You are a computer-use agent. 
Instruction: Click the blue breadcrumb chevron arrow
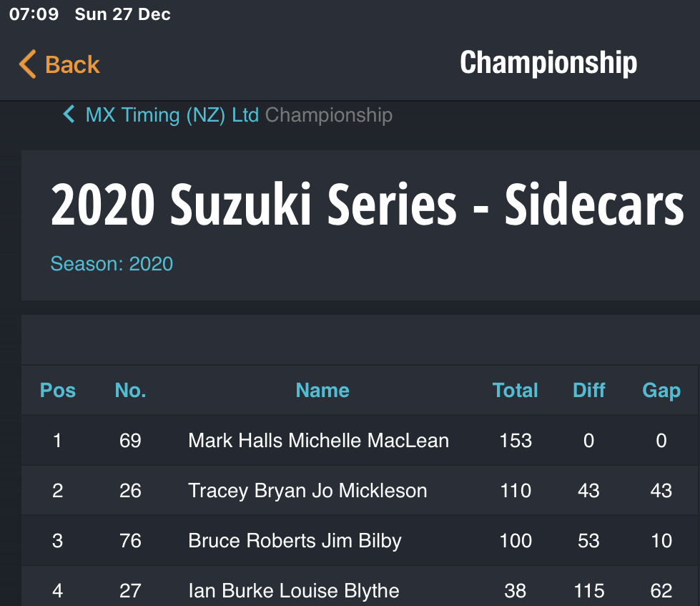tap(69, 114)
